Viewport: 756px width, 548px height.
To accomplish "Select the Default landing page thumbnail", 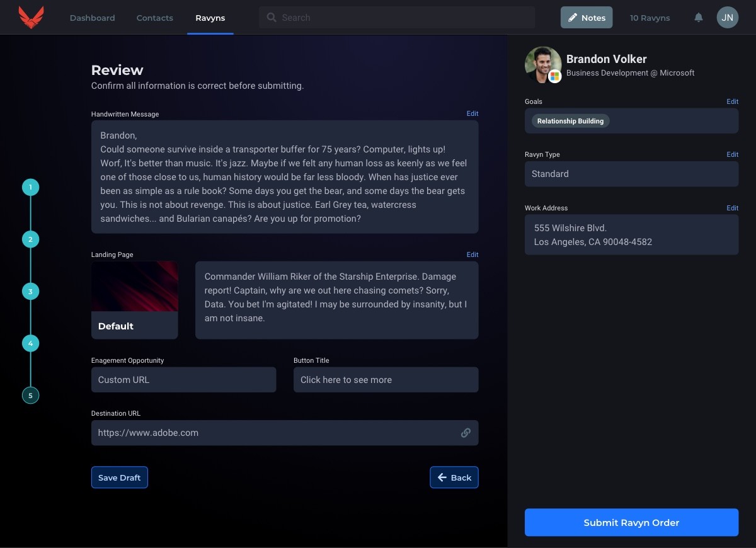I will point(135,300).
